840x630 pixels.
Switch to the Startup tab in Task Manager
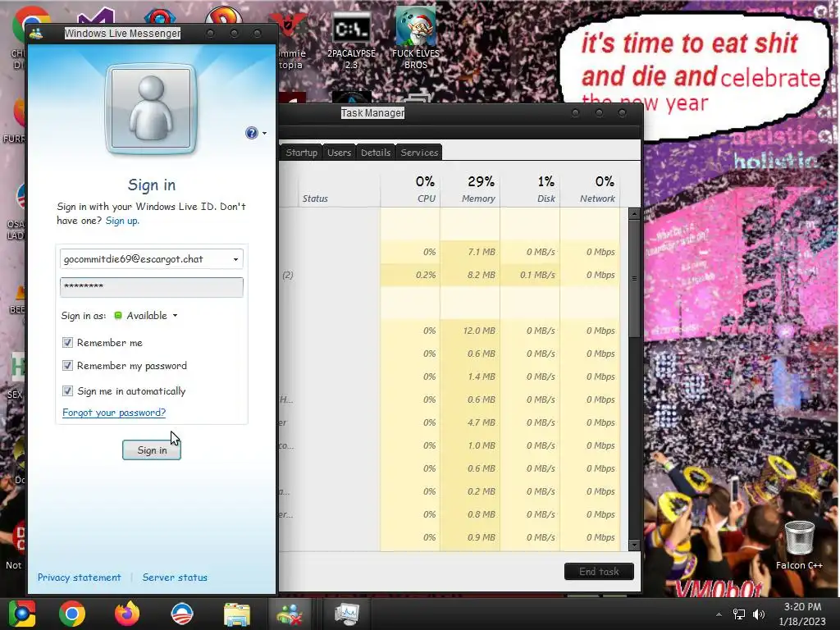pyautogui.click(x=301, y=152)
